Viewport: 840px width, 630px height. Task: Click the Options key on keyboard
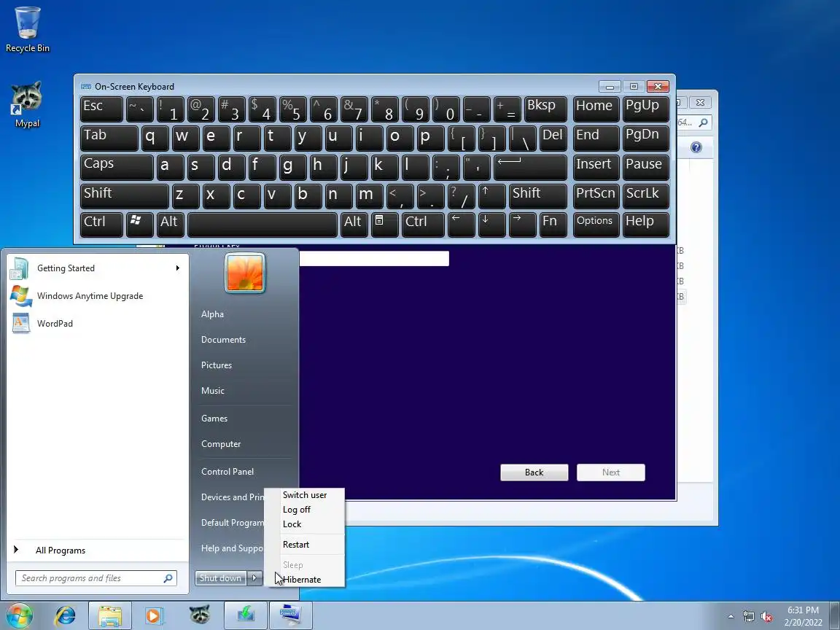click(596, 225)
